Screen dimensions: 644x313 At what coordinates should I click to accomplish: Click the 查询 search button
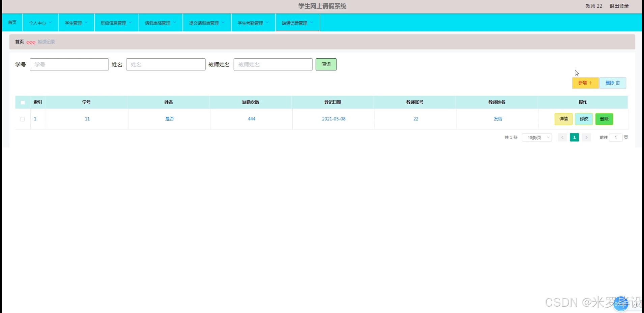(326, 64)
